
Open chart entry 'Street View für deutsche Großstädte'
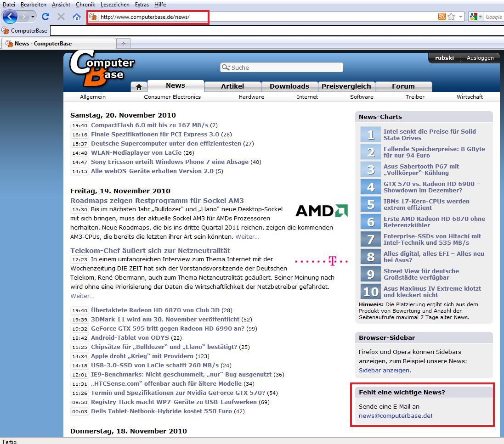(421, 274)
